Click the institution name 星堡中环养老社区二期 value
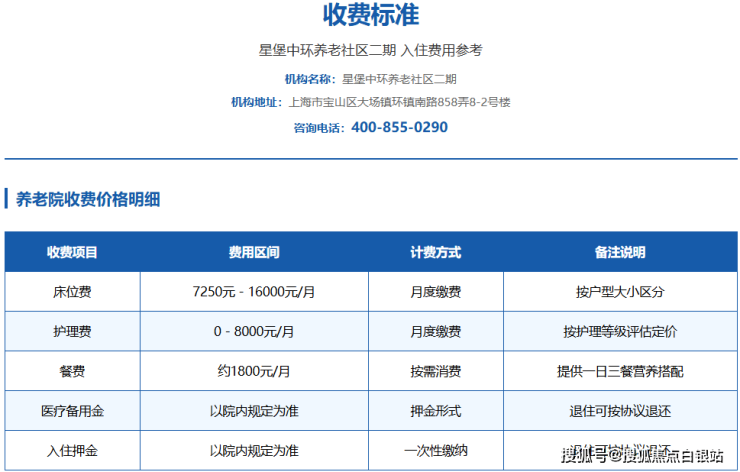This screenshot has height=472, width=740. point(399,79)
